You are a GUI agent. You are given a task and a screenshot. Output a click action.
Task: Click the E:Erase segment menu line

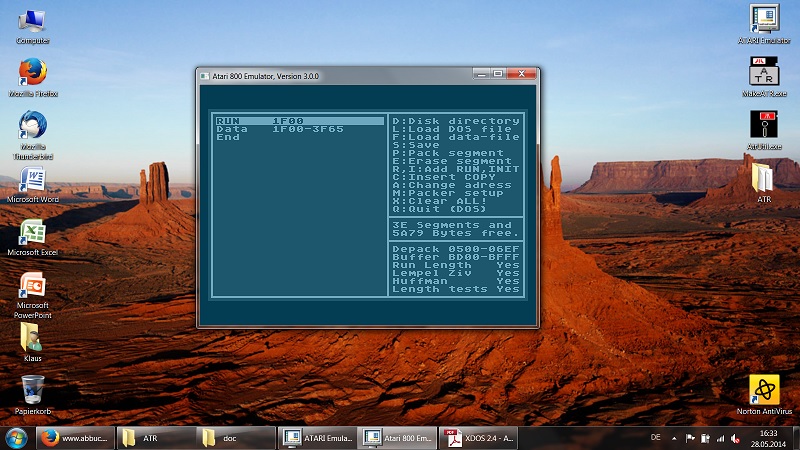(452, 161)
